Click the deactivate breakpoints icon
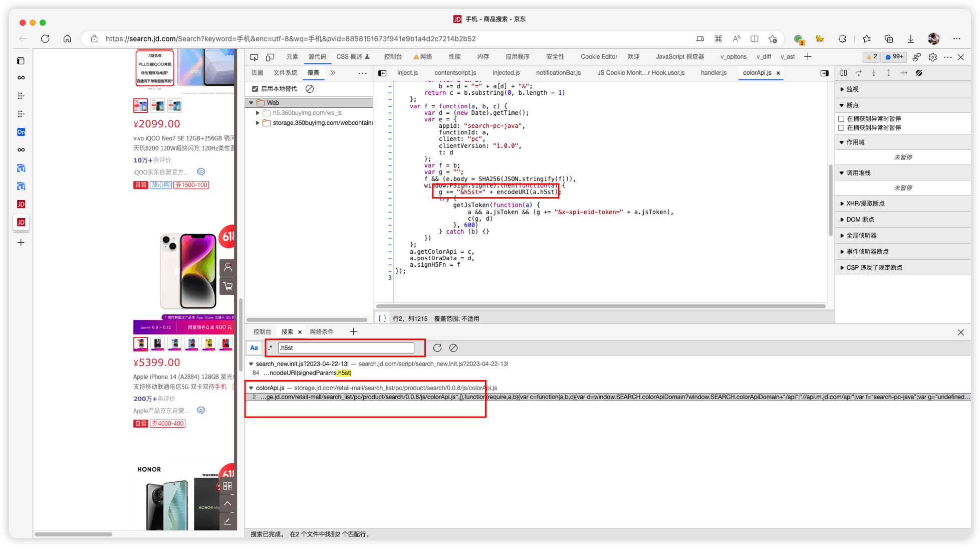Image resolution: width=980 pixels, height=547 pixels. click(x=919, y=73)
